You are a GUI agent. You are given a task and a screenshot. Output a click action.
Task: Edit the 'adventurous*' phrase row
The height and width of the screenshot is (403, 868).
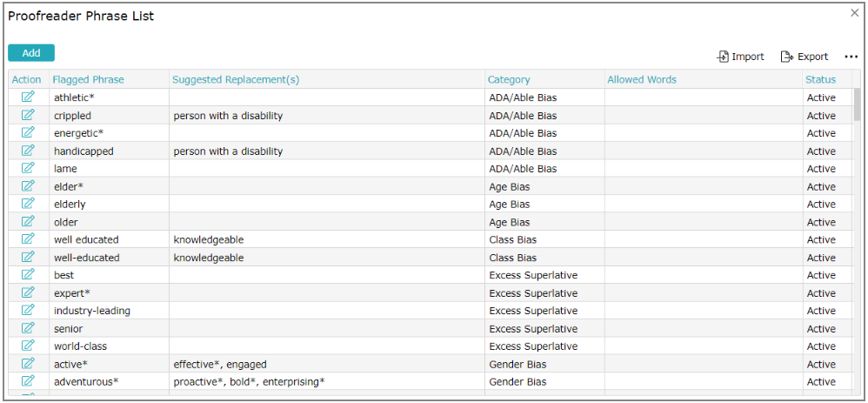pyautogui.click(x=28, y=381)
